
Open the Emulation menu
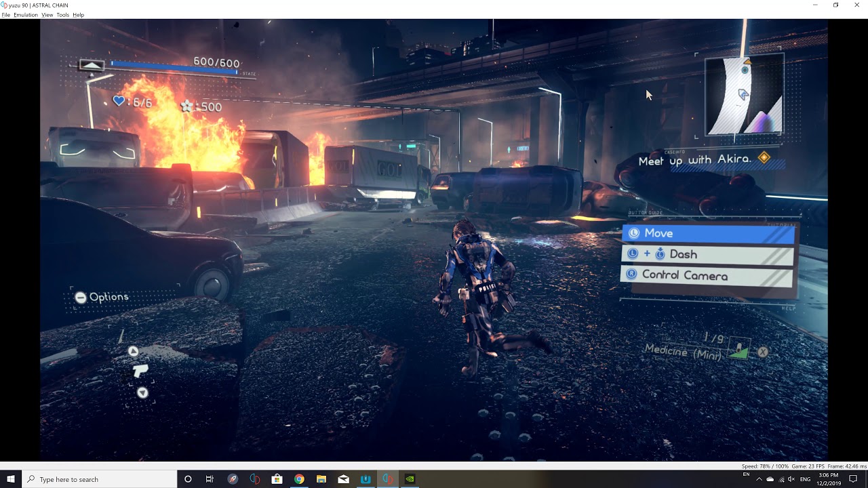coord(26,15)
